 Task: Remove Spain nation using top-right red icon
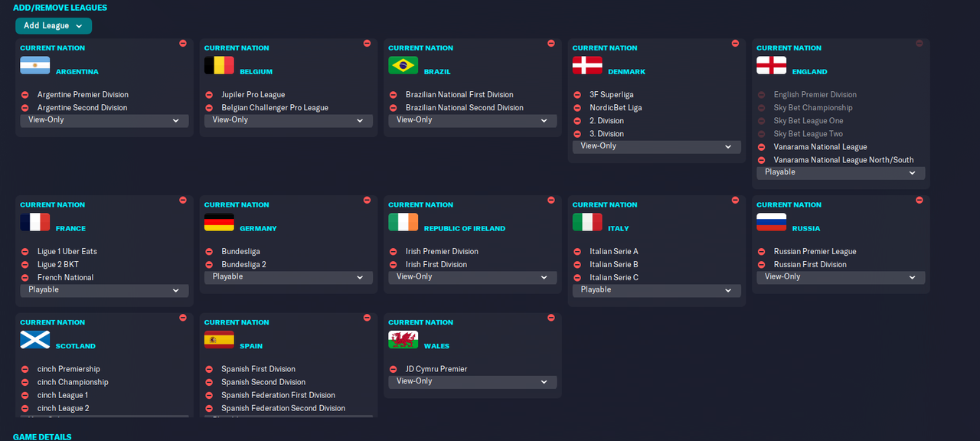pyautogui.click(x=367, y=318)
